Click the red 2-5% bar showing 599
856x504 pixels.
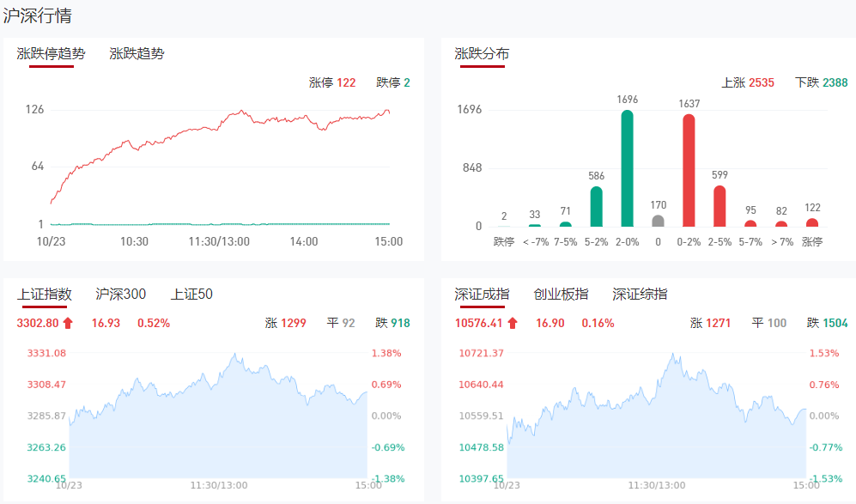(x=719, y=206)
